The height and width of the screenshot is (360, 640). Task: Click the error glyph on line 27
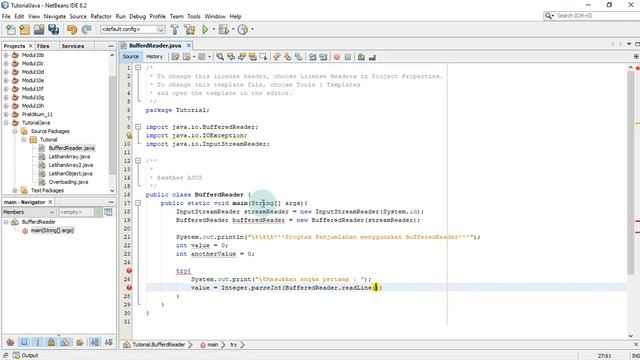[x=129, y=288]
